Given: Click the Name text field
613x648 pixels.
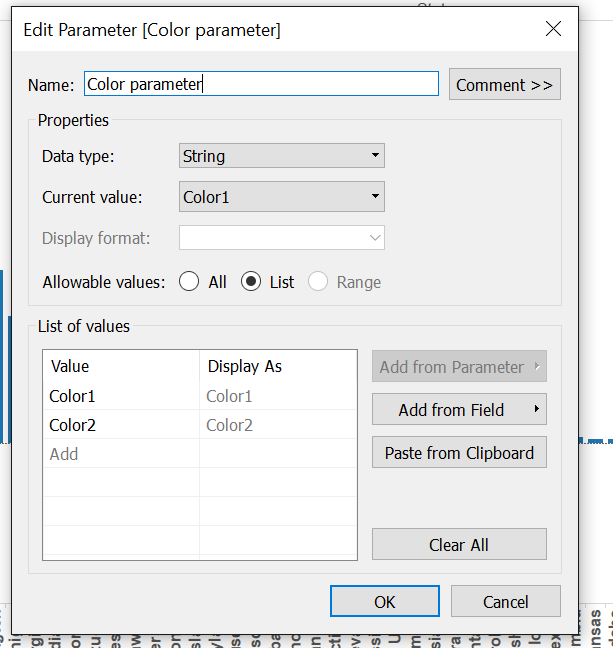Looking at the screenshot, I should coord(260,85).
